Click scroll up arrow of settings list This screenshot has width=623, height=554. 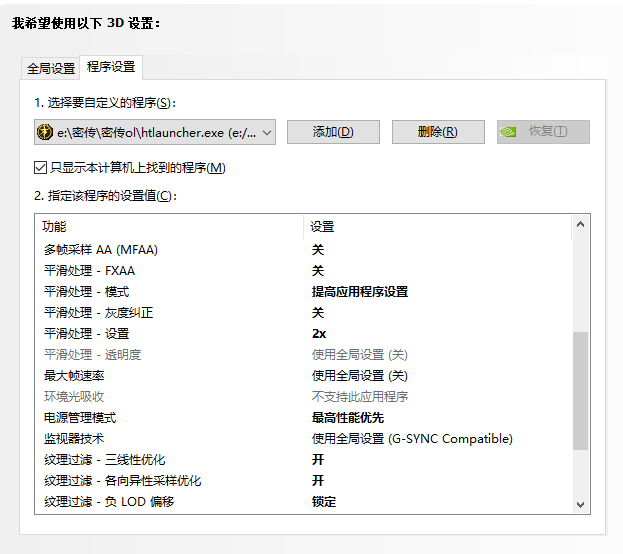click(580, 225)
